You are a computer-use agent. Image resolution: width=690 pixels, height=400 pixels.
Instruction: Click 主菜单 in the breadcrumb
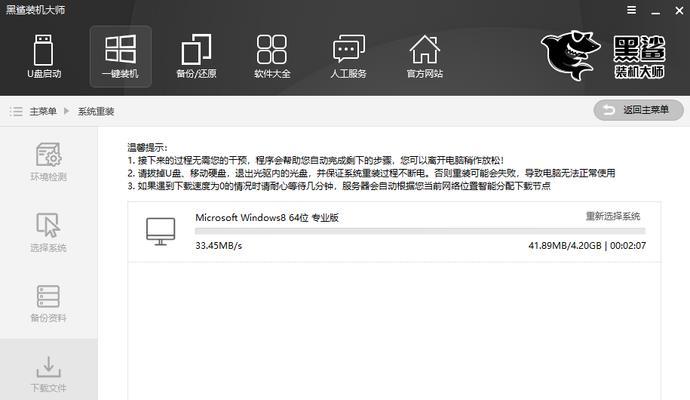click(43, 111)
